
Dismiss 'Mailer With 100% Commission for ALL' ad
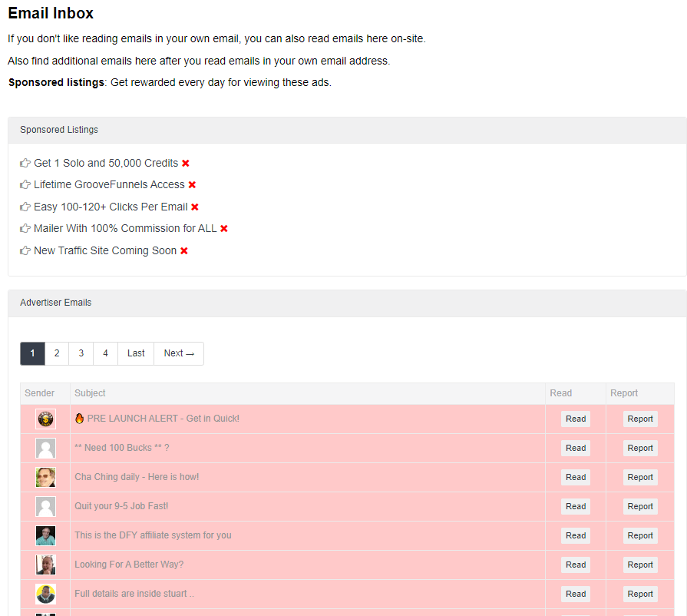click(223, 228)
